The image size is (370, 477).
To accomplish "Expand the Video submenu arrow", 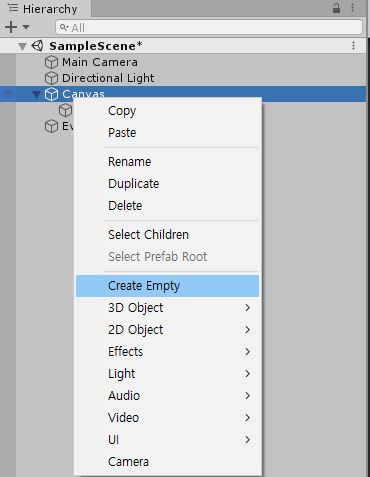I will (247, 418).
